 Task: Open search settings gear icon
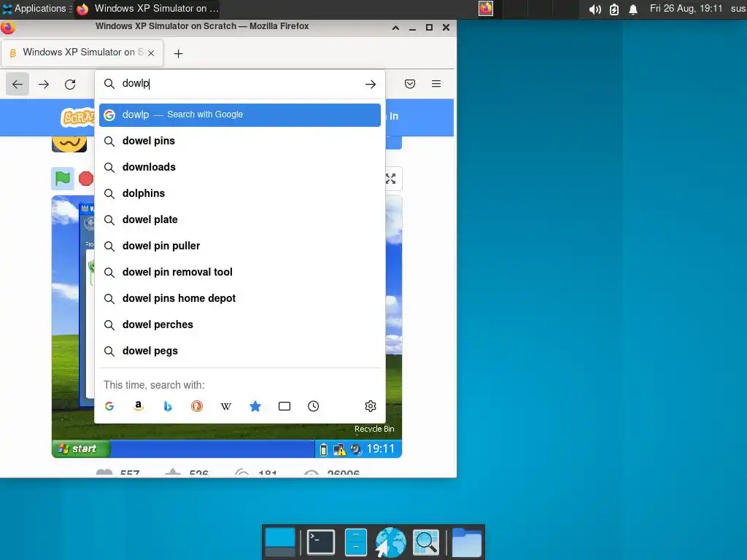click(371, 406)
